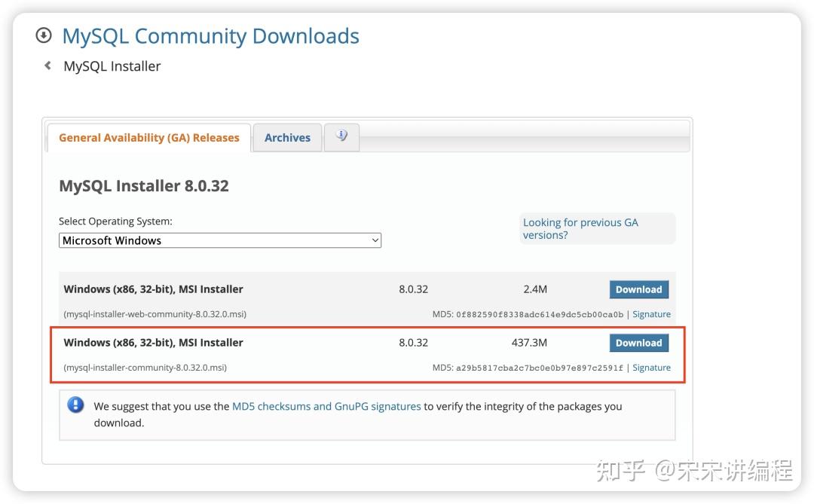This screenshot has height=504, width=814.
Task: Select the General Availability (GA) Releases tab
Action: pos(148,137)
